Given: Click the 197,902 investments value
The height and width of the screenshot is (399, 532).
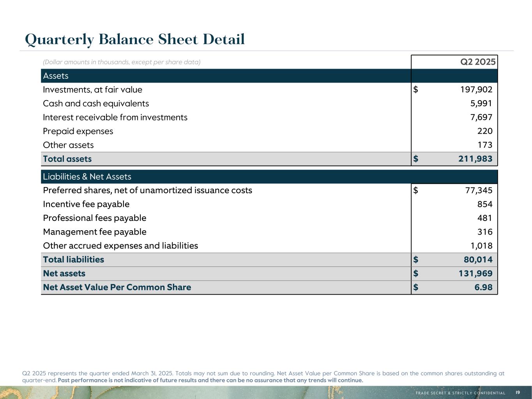Looking at the screenshot, I should click(476, 90).
